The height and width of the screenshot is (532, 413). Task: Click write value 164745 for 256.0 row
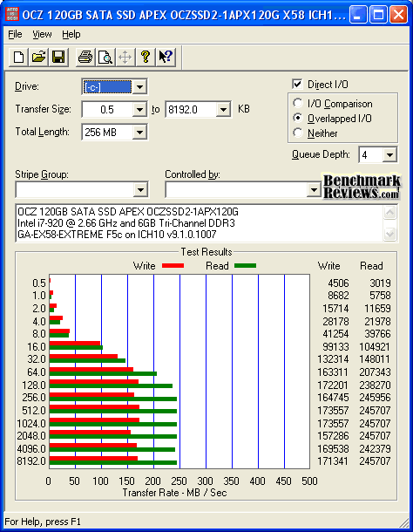(333, 398)
